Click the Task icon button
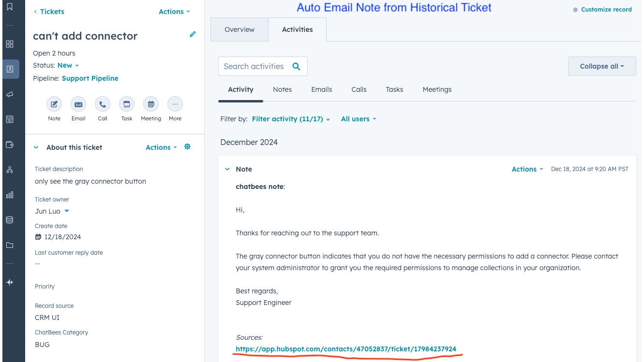Viewport: 644px width, 362px height. 127,104
